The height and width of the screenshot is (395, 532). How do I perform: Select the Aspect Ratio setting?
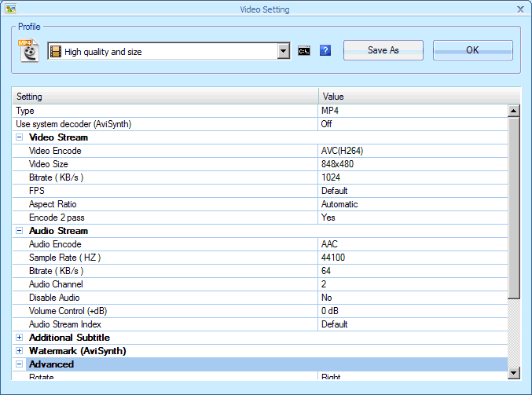pyautogui.click(x=53, y=204)
